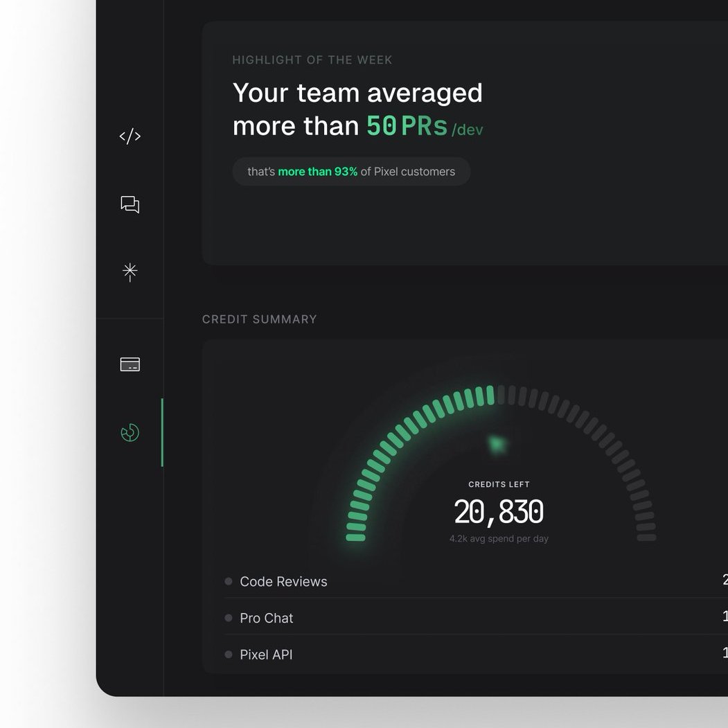This screenshot has width=728, height=728.
Task: Click the gauge pointer marker
Action: 497,444
